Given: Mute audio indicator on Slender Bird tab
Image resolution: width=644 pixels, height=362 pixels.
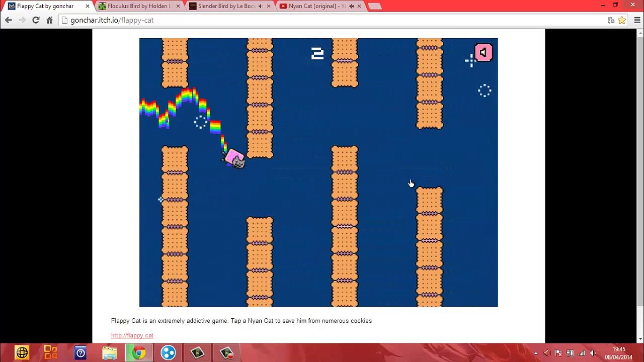Looking at the screenshot, I should [261, 6].
